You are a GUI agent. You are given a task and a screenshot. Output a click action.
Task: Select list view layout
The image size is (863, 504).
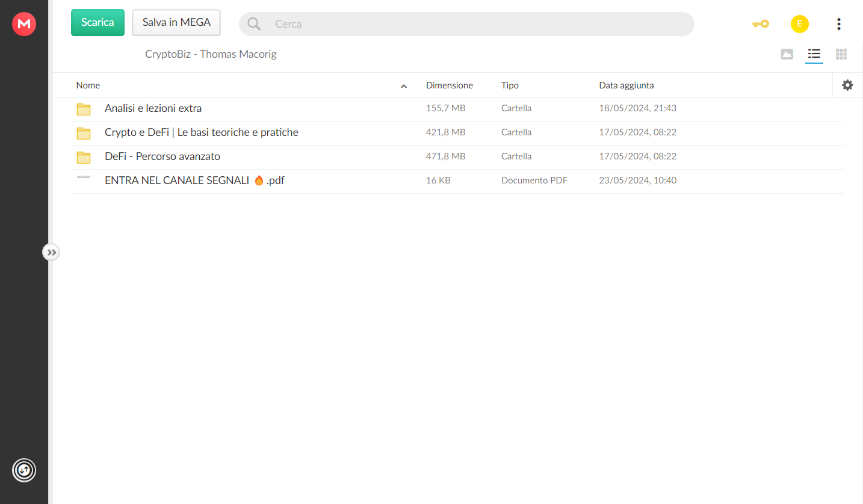(x=814, y=54)
